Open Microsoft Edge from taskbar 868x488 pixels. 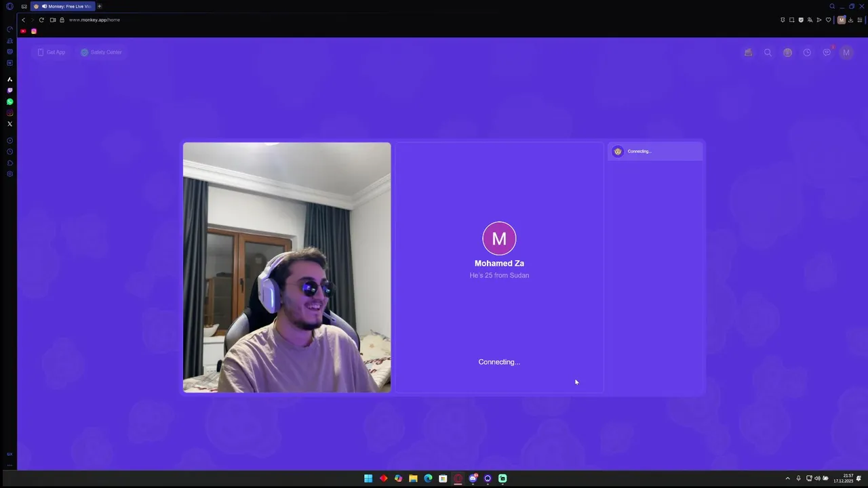tap(428, 479)
